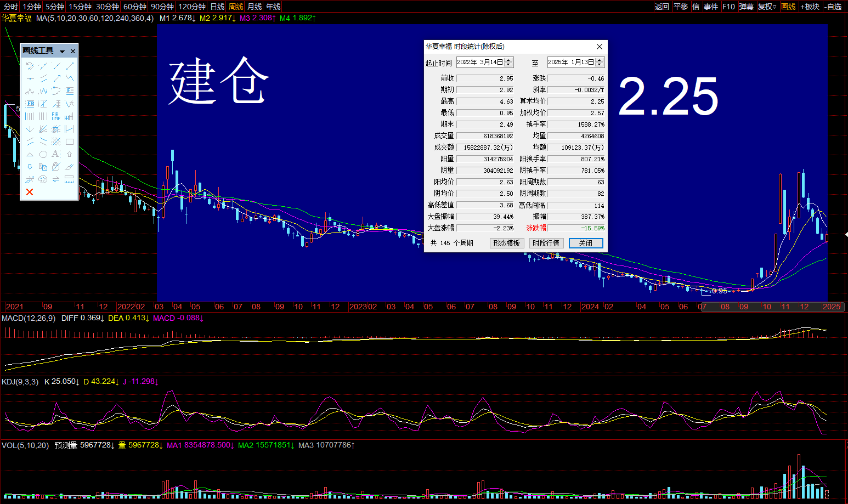Viewport: 848px width, 504px height.
Task: Select the zigzag polyline tool
Action: [70, 78]
